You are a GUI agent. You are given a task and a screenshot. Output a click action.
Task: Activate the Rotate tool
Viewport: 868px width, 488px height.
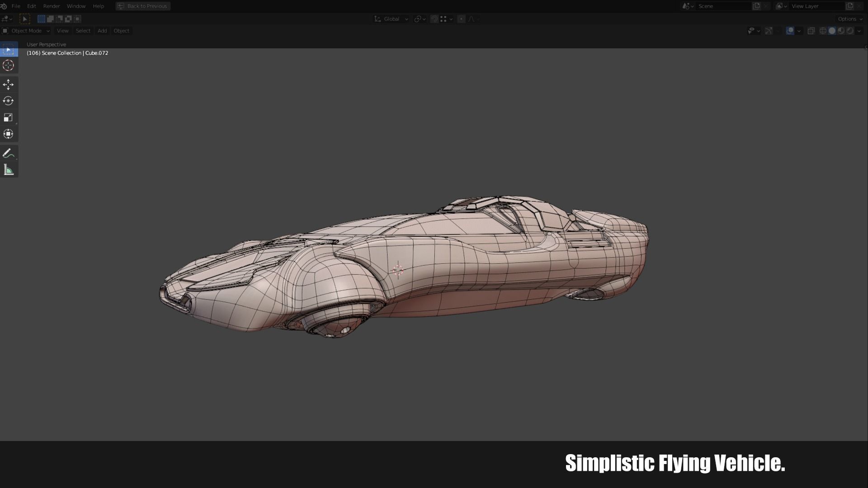click(x=8, y=101)
